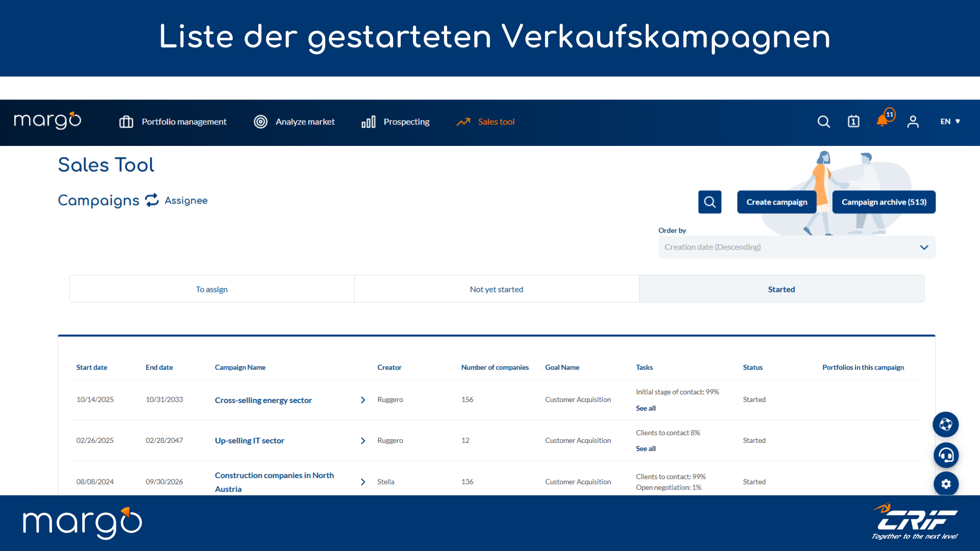The image size is (980, 551).
Task: Click start date 10/14/2025
Action: coord(95,399)
